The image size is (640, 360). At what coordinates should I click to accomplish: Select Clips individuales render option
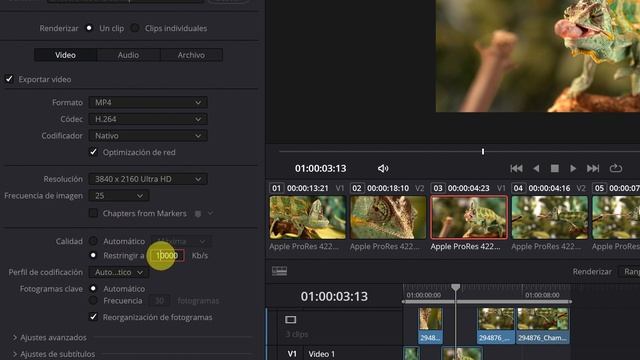tap(135, 28)
